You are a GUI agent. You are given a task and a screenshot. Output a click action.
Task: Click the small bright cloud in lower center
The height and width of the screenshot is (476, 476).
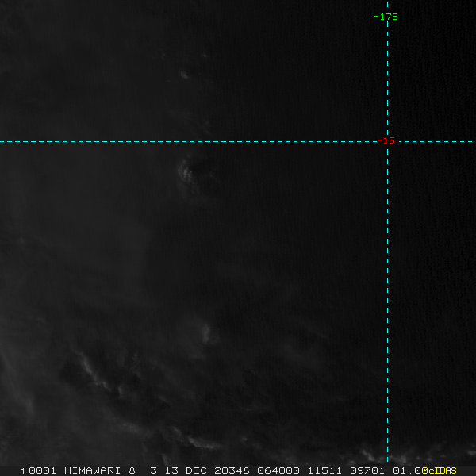pos(209,333)
